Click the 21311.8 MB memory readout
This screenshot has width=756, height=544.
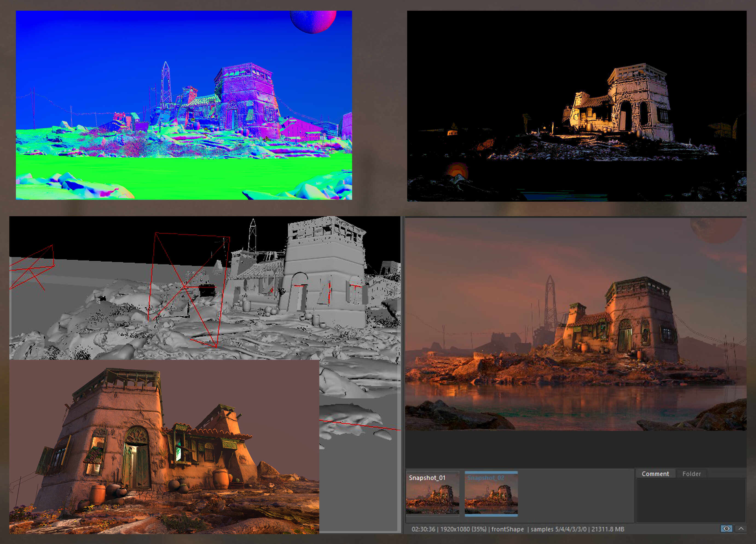pos(608,529)
